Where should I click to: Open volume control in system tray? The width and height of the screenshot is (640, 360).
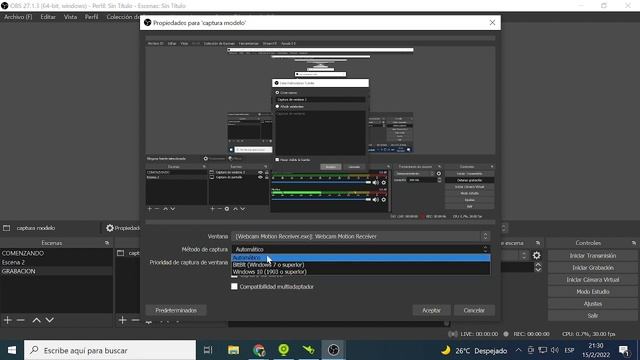(x=555, y=350)
